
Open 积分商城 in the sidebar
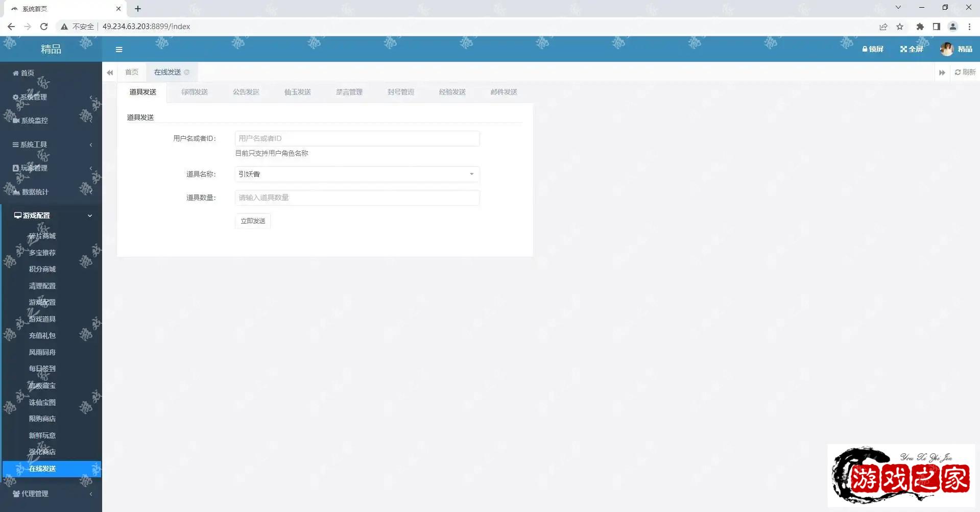42,269
